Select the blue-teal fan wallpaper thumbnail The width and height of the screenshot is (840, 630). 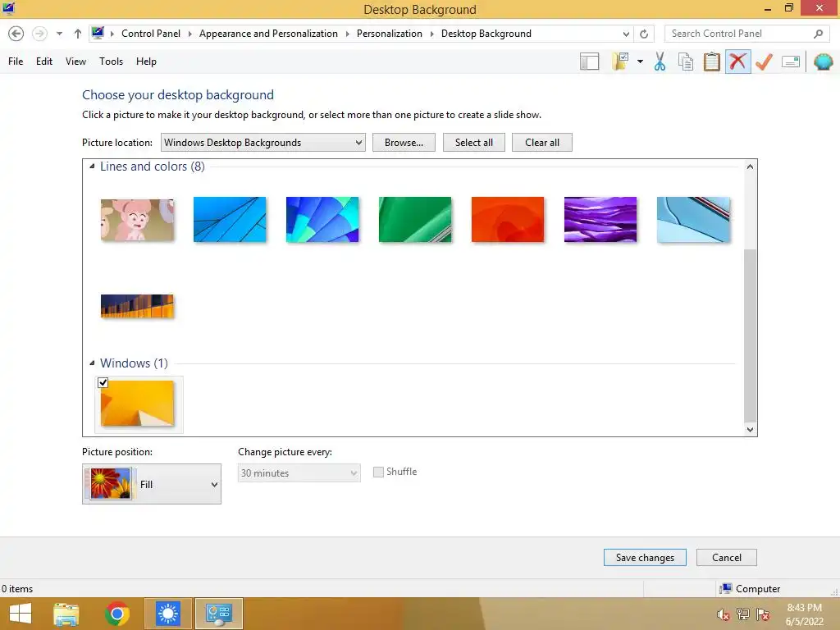(x=322, y=220)
